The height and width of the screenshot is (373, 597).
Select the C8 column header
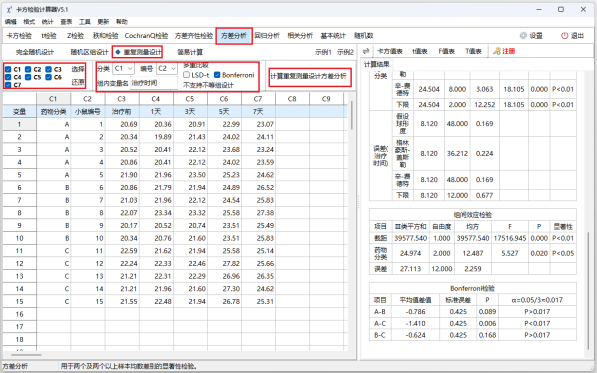(x=292, y=99)
